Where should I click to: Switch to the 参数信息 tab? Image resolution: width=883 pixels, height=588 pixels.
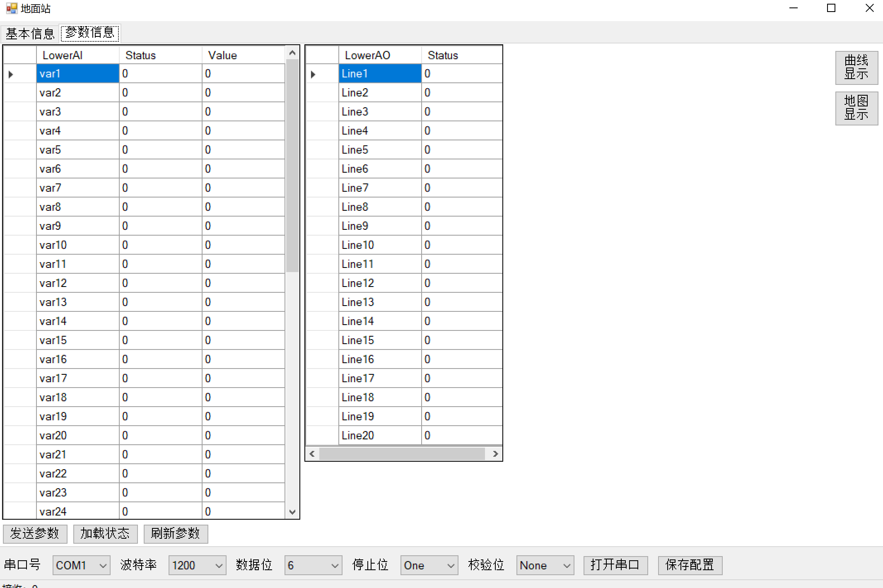click(89, 34)
